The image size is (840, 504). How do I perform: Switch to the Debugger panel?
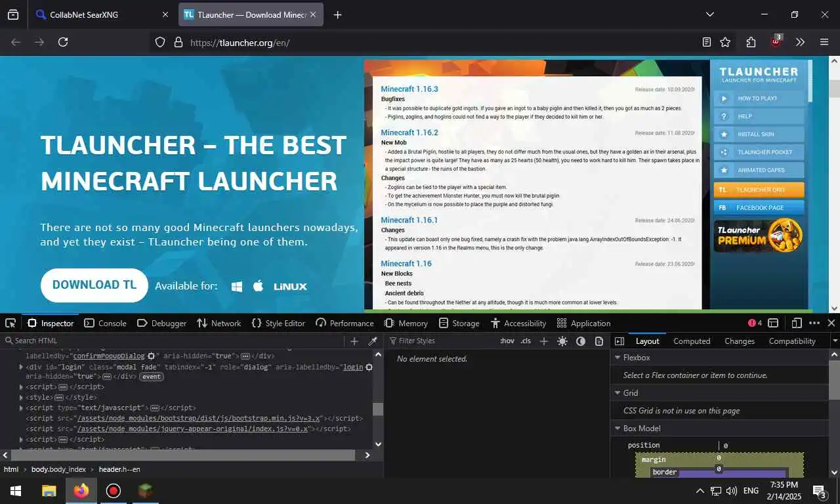coord(161,323)
